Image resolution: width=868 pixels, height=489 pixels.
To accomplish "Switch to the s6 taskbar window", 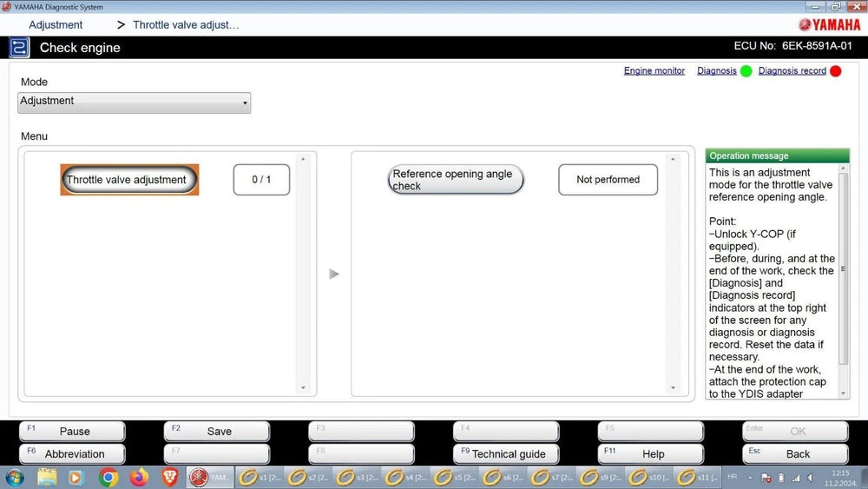I will pyautogui.click(x=503, y=478).
